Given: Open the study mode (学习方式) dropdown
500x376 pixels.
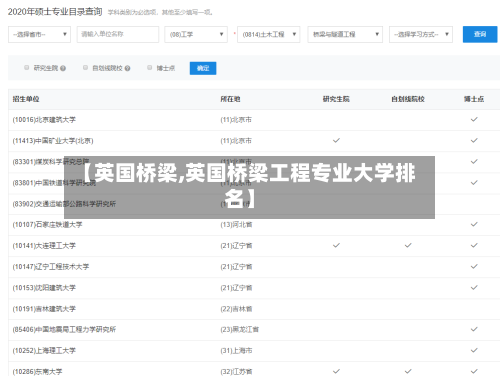Looking at the screenshot, I should [421, 34].
